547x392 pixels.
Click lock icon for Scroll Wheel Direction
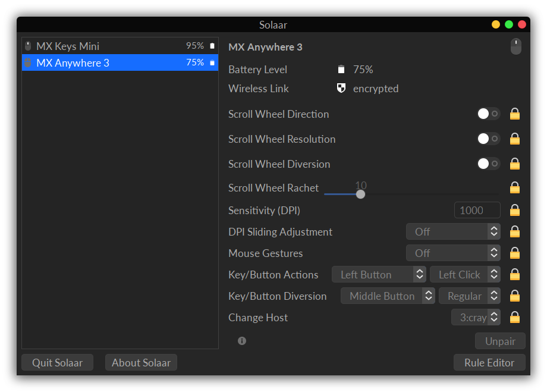pos(514,114)
